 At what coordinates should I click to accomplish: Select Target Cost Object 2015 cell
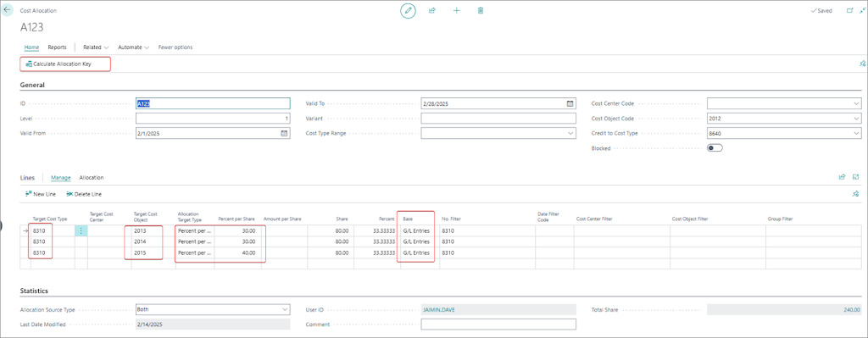(153, 252)
